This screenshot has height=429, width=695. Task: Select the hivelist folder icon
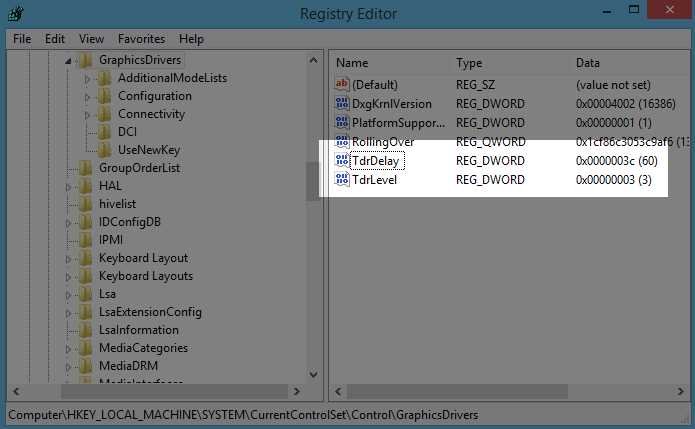click(86, 204)
